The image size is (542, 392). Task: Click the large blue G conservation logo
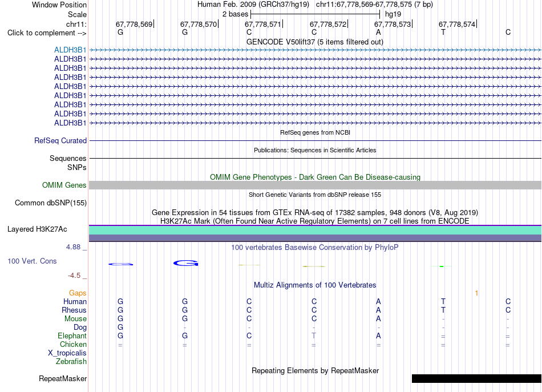click(185, 264)
